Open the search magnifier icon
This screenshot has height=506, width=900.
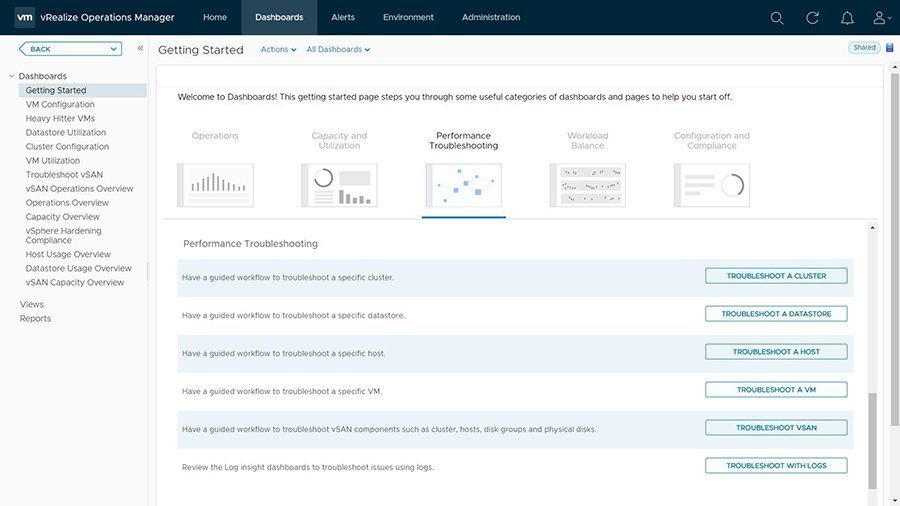pyautogui.click(x=777, y=18)
